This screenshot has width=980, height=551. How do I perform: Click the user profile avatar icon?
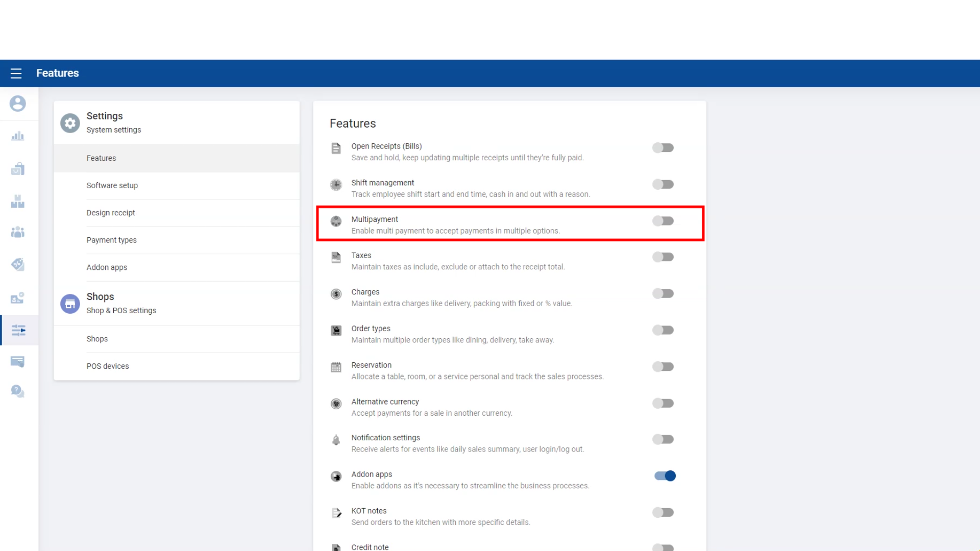point(17,104)
